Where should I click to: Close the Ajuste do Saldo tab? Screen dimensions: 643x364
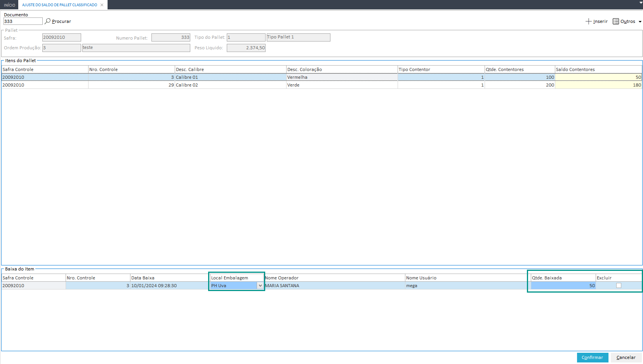pos(102,5)
